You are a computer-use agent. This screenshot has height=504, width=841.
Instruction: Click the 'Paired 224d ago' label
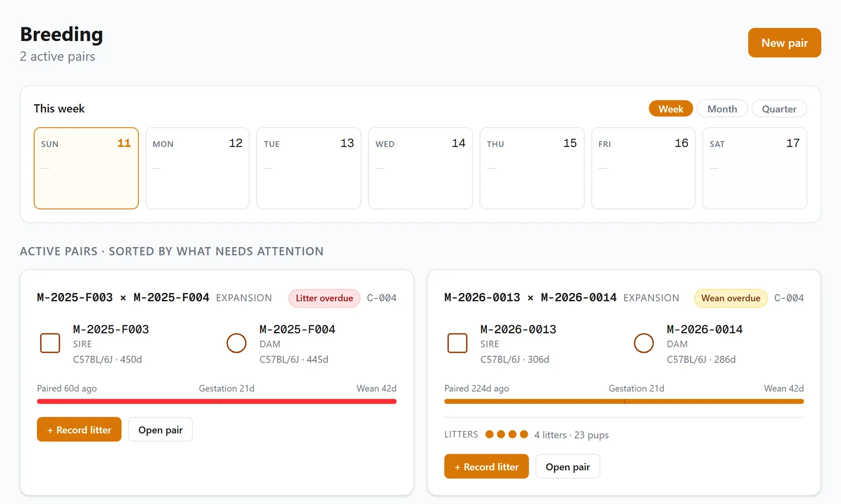pos(477,388)
